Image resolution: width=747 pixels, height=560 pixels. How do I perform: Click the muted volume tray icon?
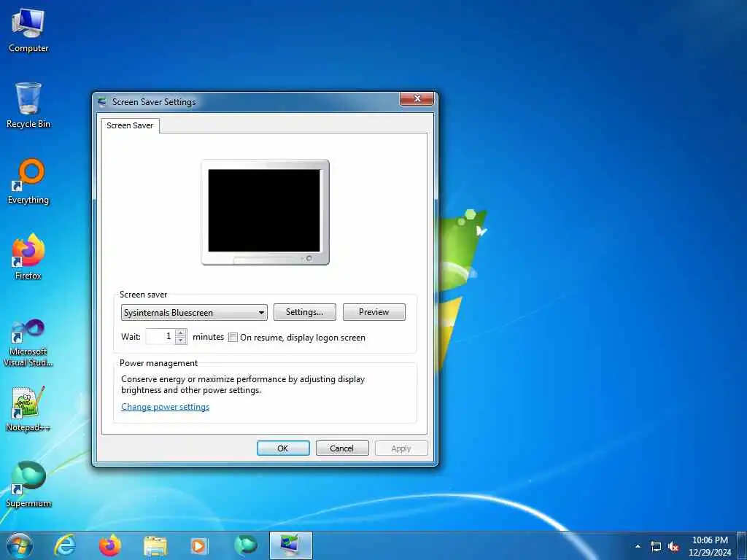click(673, 547)
